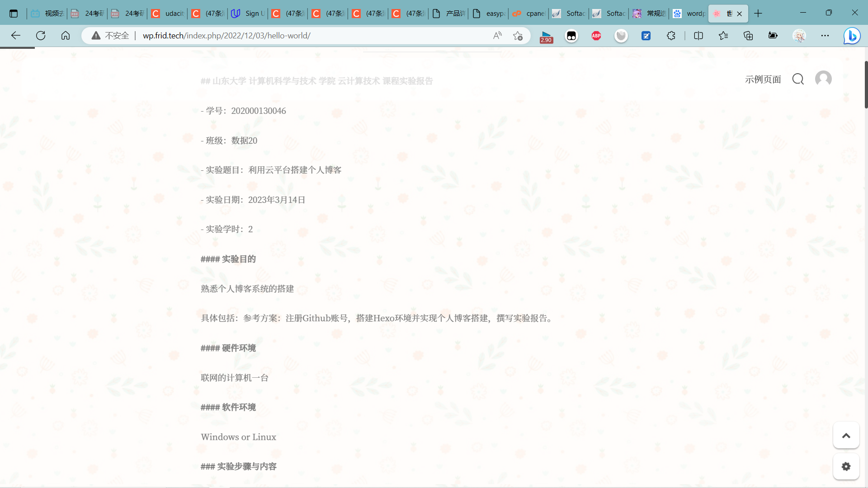The width and height of the screenshot is (868, 488).
Task: Open the ABP adblocker extension
Action: click(x=596, y=36)
